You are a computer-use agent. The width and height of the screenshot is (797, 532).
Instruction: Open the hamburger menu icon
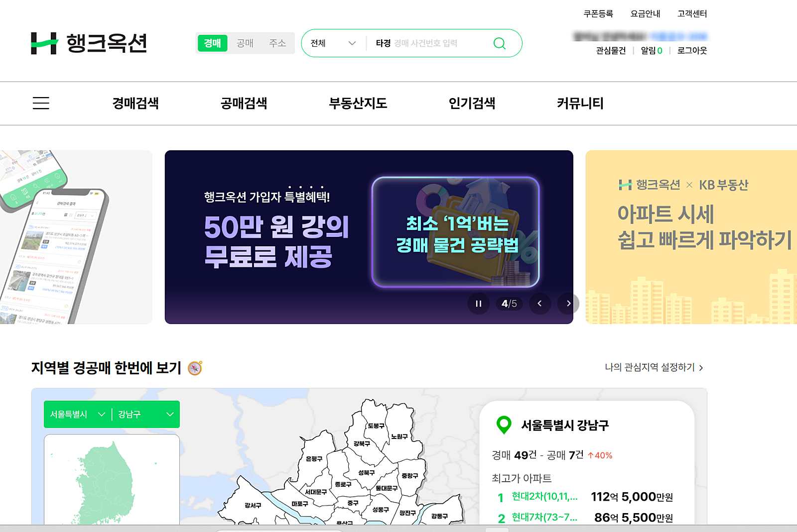point(41,103)
